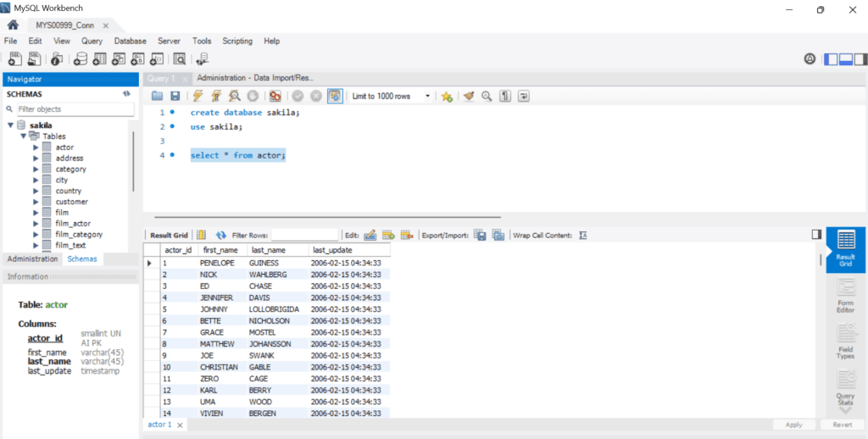Create a new function icon

[157, 58]
